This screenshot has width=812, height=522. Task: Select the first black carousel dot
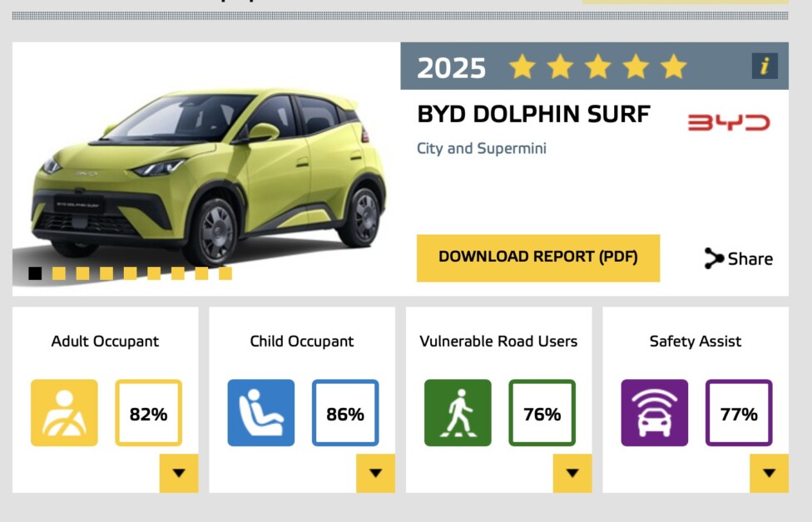point(35,273)
